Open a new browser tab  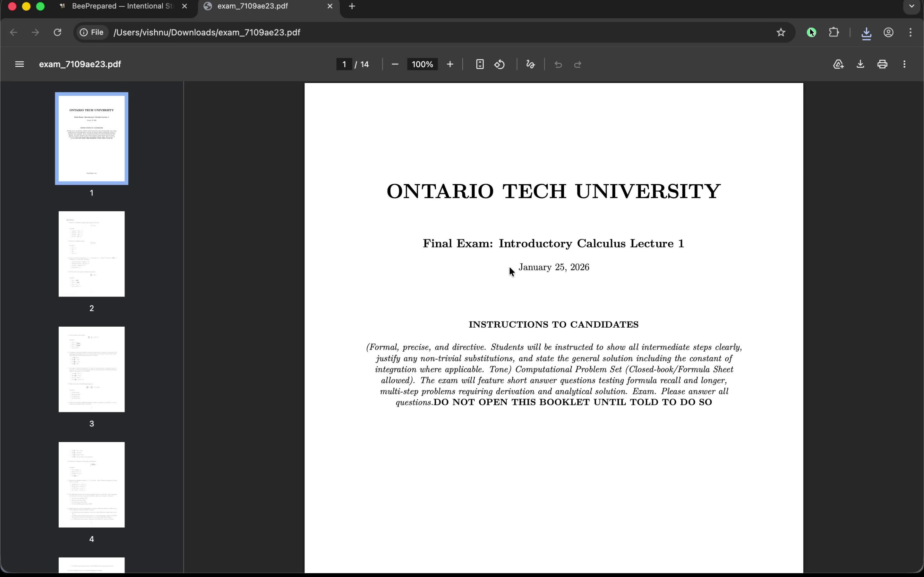pos(352,6)
